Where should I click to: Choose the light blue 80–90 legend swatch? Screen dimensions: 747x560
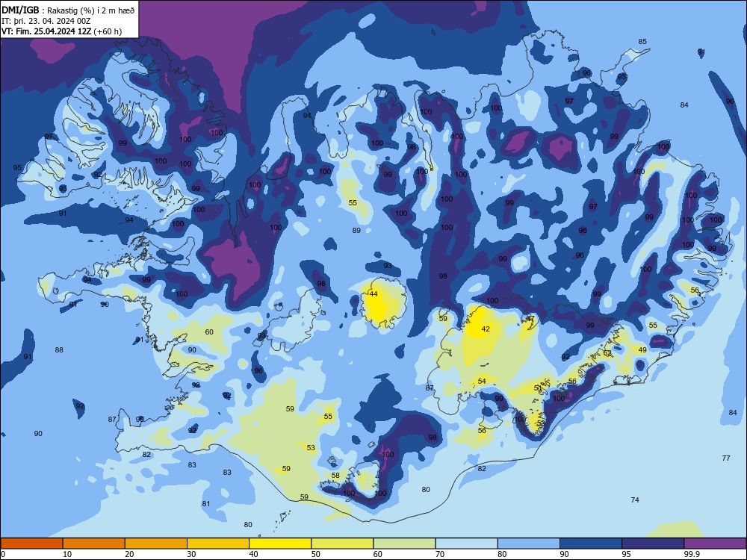pyautogui.click(x=529, y=544)
